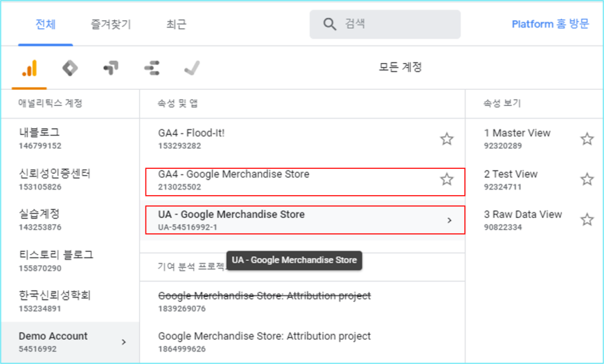Select the 실습계정 account
The width and height of the screenshot is (604, 364).
tap(70, 220)
